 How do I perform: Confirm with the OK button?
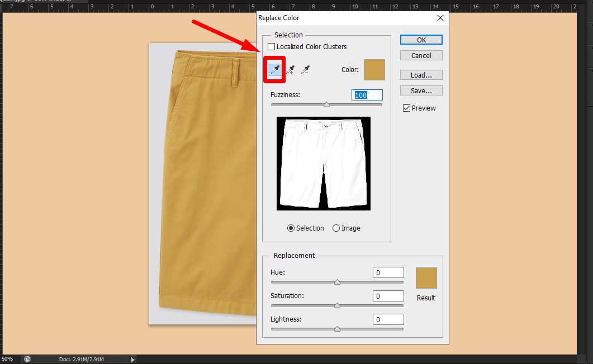420,39
